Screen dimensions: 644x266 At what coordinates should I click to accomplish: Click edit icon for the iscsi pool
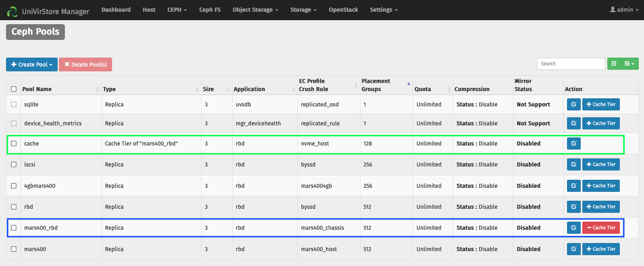[573, 164]
